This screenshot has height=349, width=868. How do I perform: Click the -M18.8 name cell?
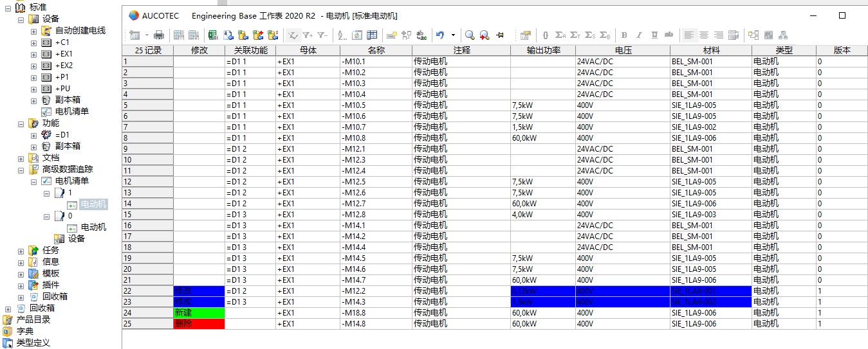pos(376,312)
